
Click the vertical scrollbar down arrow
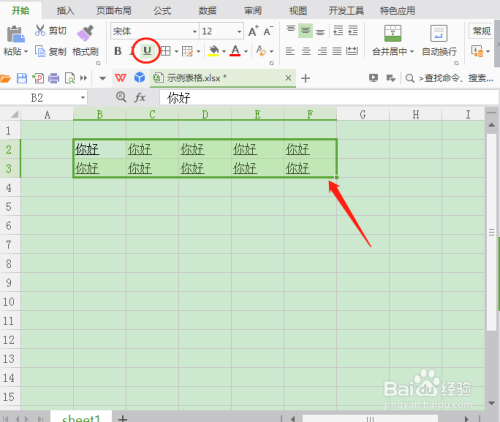pyautogui.click(x=491, y=403)
